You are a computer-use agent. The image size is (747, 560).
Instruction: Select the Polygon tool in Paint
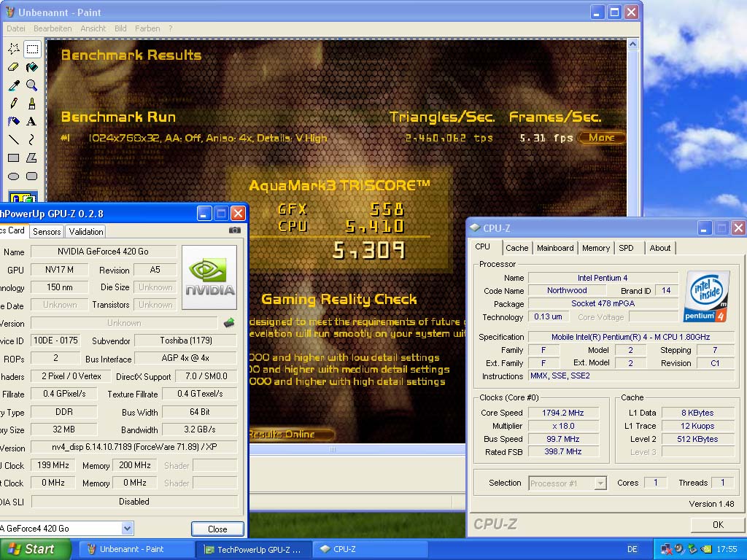(32, 157)
